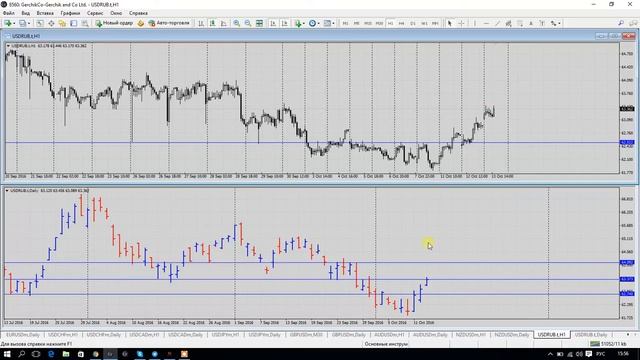Open the Profiles icon in toolbar

pos(22,23)
